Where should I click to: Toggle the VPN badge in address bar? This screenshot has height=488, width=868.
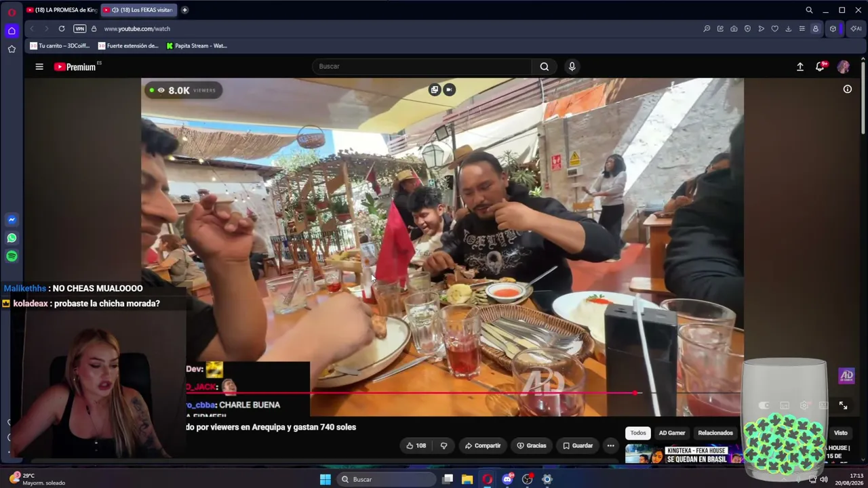79,28
